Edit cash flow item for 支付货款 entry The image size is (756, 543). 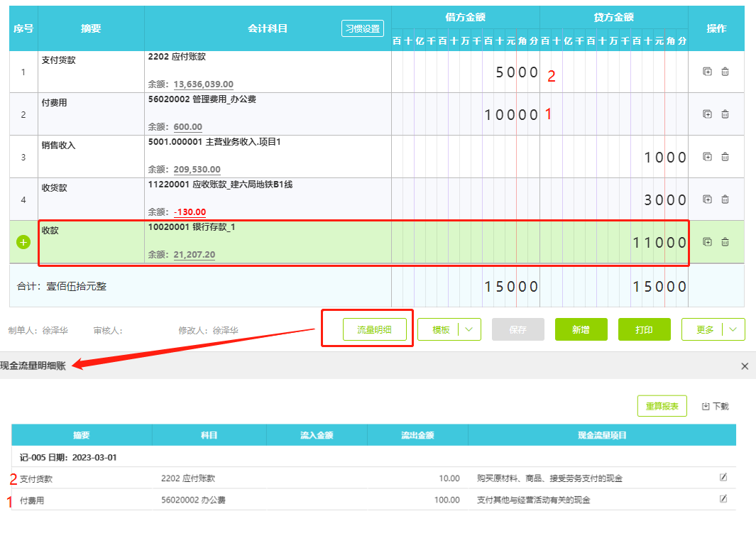(723, 478)
